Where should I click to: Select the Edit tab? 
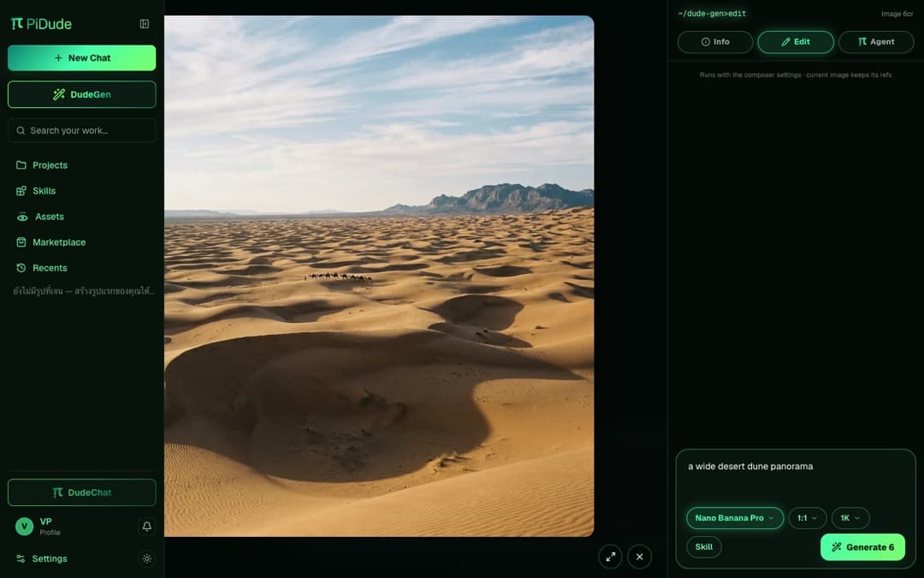click(796, 42)
